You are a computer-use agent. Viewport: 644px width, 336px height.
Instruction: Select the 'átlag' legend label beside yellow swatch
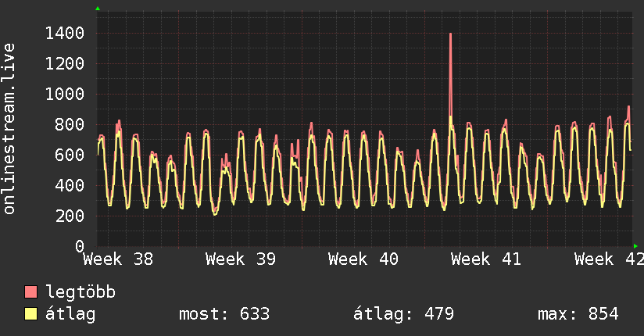pos(70,314)
